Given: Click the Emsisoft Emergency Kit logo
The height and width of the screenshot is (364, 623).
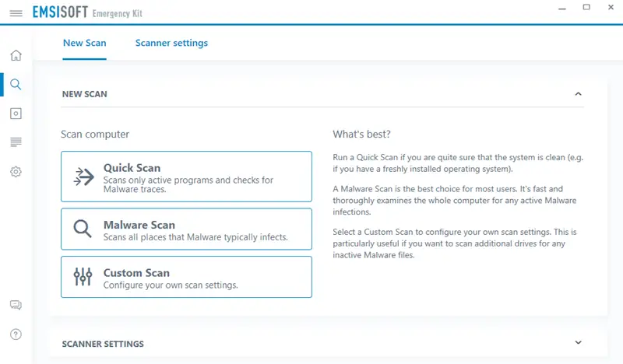Looking at the screenshot, I should 87,13.
